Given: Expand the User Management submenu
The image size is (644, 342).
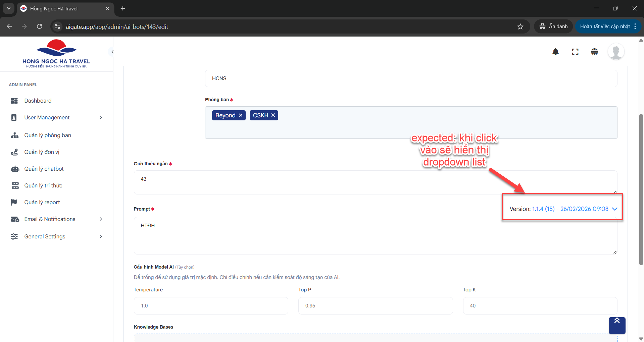Looking at the screenshot, I should tap(101, 117).
